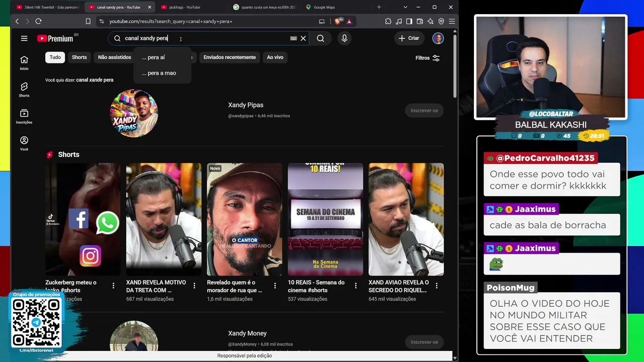This screenshot has width=644, height=362.
Task: Click the magnifier search button
Action: pyautogui.click(x=320, y=38)
